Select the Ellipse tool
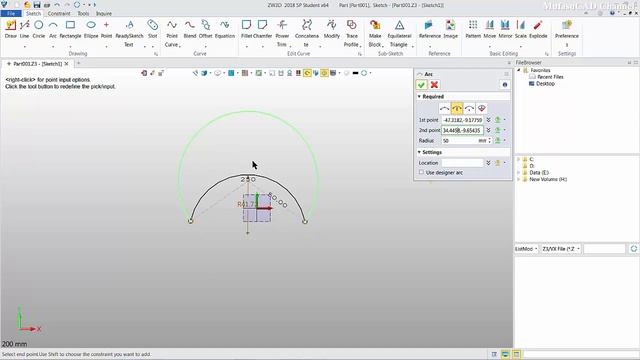This screenshot has height=360, width=640. coord(91,29)
